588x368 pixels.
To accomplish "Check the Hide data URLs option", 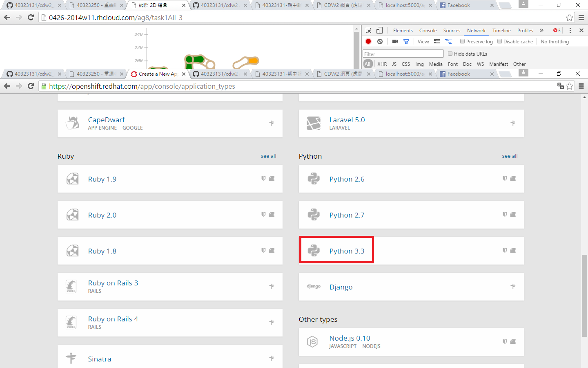I will coord(450,54).
